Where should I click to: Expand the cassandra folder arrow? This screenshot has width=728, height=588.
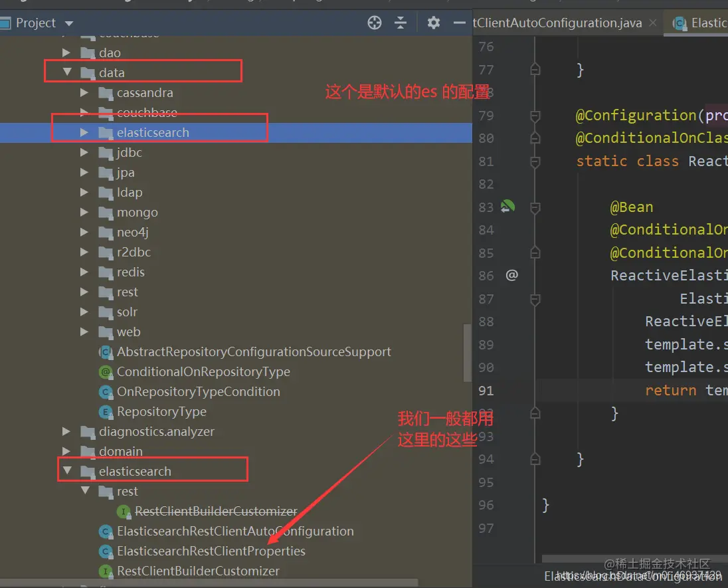[84, 92]
